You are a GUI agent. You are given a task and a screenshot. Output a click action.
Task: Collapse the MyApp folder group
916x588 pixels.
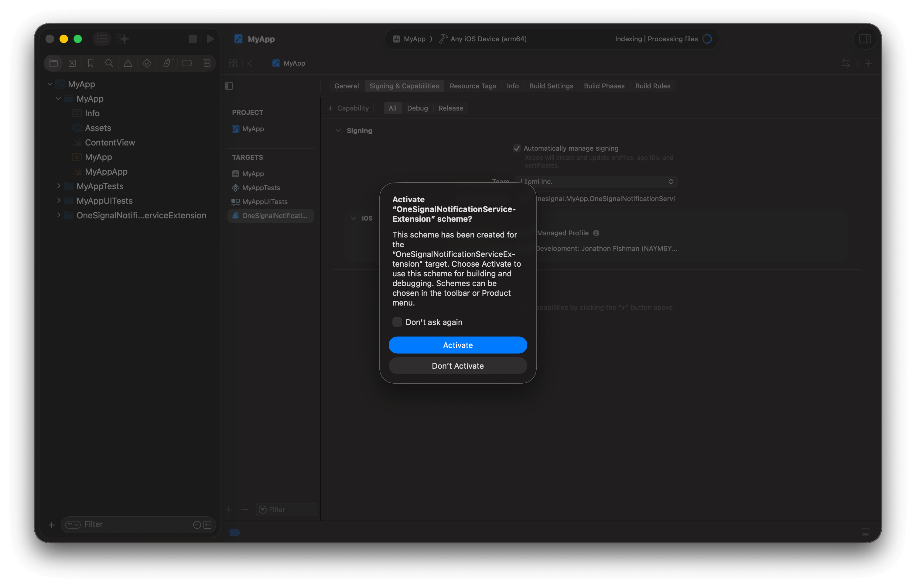[x=58, y=98]
